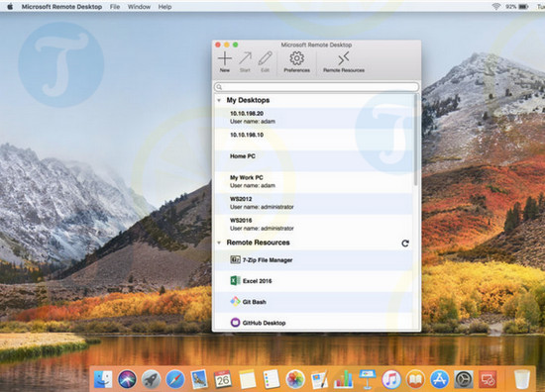
Task: Open iBooks from the Dock
Action: [415, 379]
